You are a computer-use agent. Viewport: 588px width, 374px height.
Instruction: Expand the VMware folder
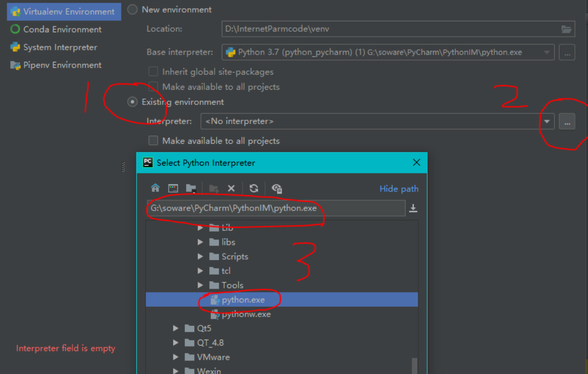pyautogui.click(x=176, y=357)
